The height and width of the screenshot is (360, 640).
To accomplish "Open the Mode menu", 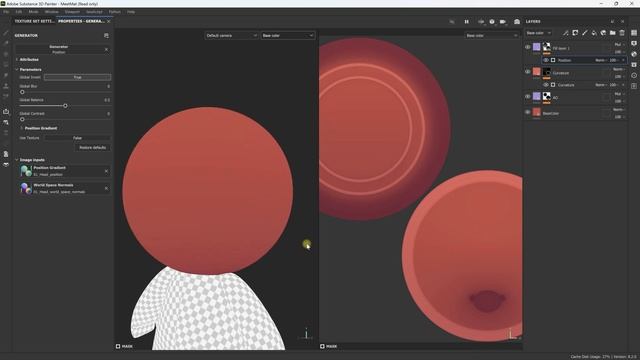I will click(33, 12).
